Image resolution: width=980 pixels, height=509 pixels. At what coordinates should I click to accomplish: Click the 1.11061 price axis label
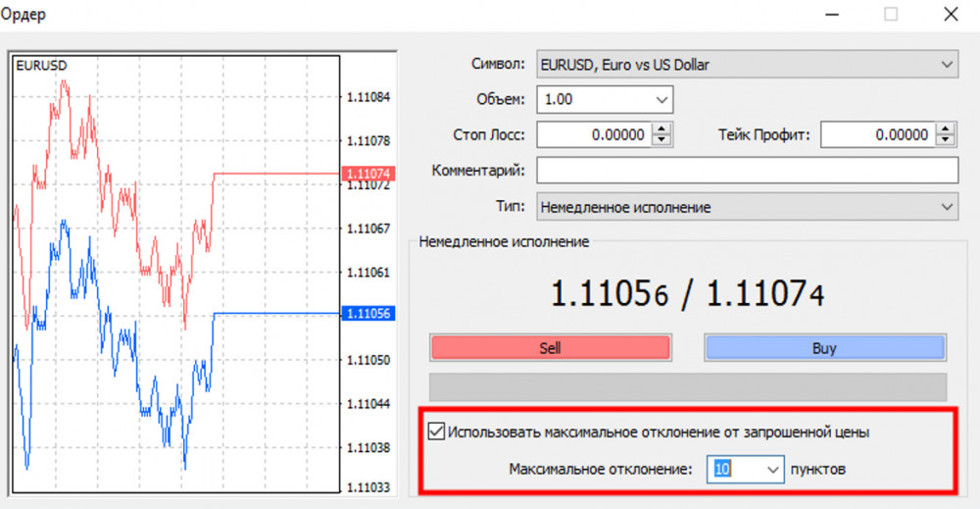[368, 273]
